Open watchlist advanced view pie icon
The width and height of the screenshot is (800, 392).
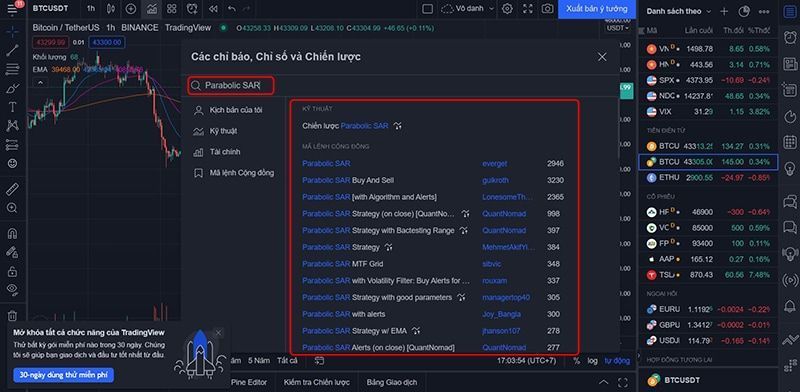744,11
